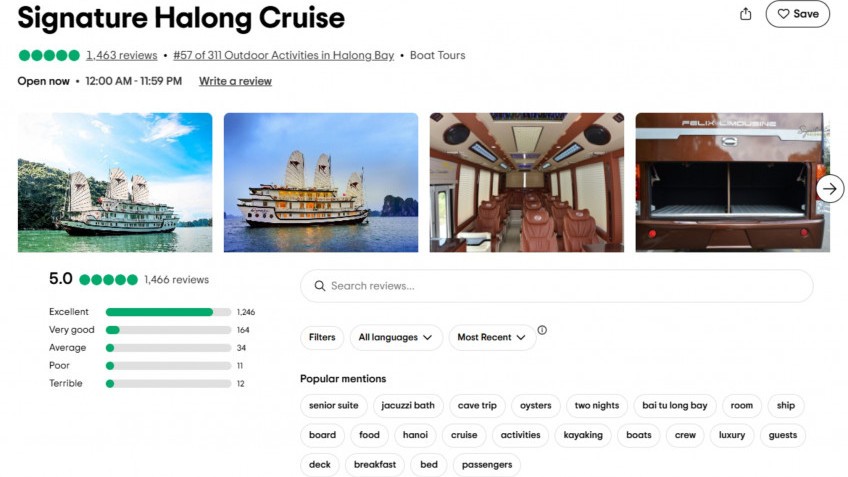Open the Filters options

[x=322, y=337]
